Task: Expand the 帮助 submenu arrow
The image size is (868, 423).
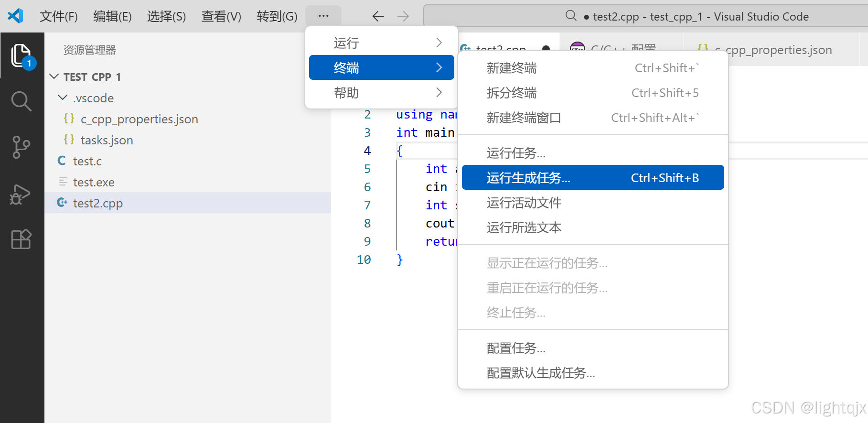Action: tap(439, 92)
